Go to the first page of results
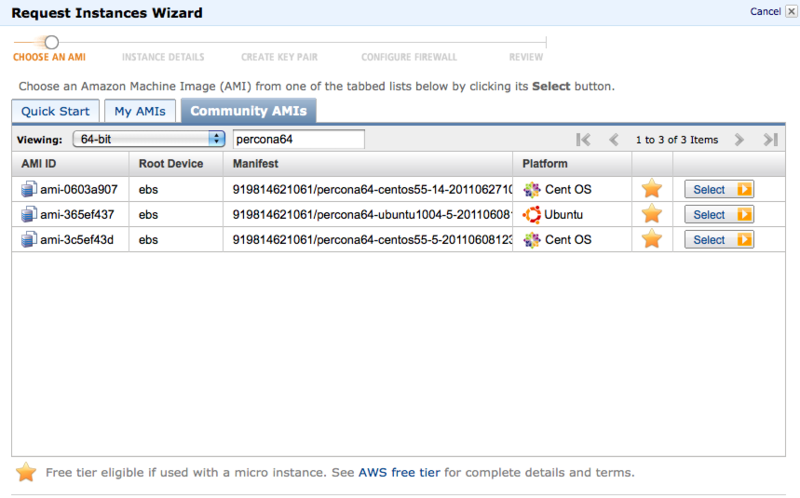Image resolution: width=800 pixels, height=498 pixels. click(x=583, y=140)
